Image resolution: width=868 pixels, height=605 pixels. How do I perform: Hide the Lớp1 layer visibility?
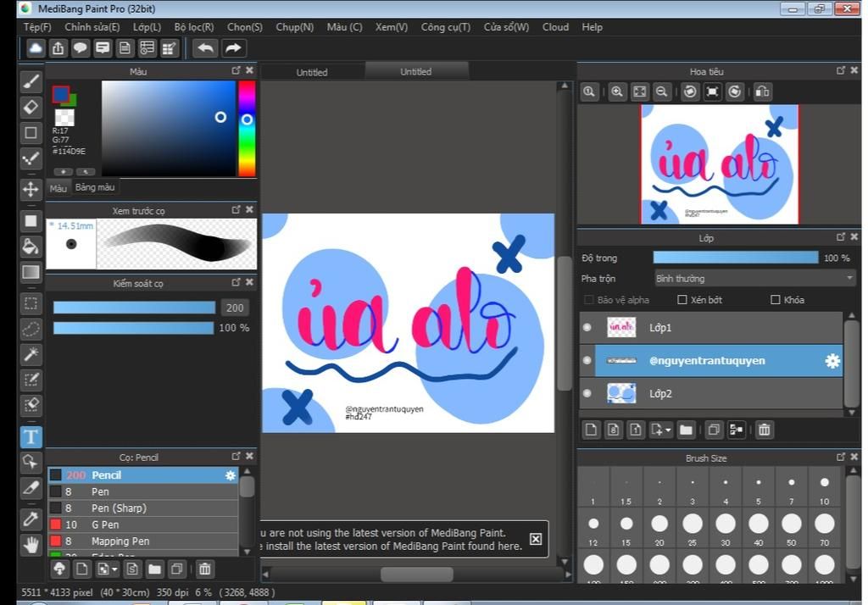(587, 327)
